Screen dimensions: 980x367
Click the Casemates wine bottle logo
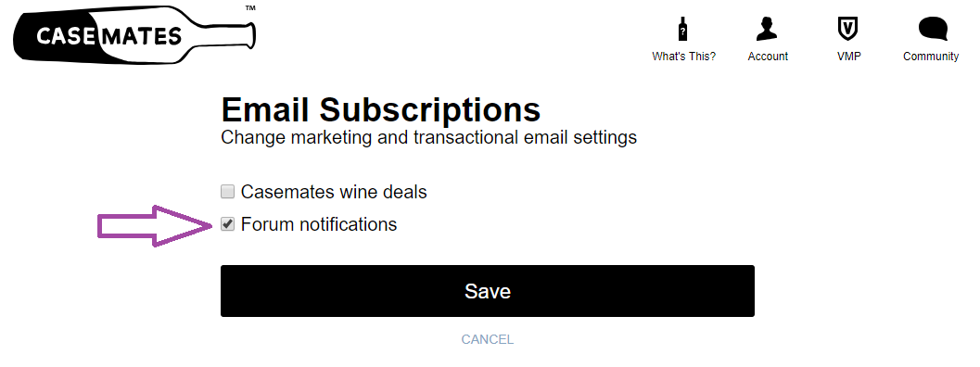coord(134,34)
